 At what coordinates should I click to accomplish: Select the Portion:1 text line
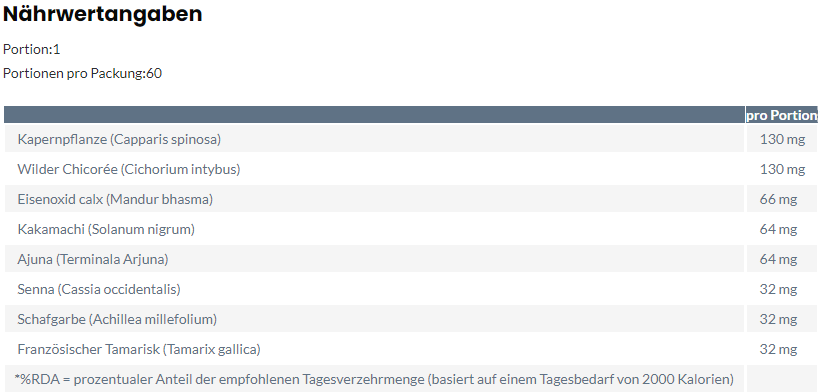point(32,50)
